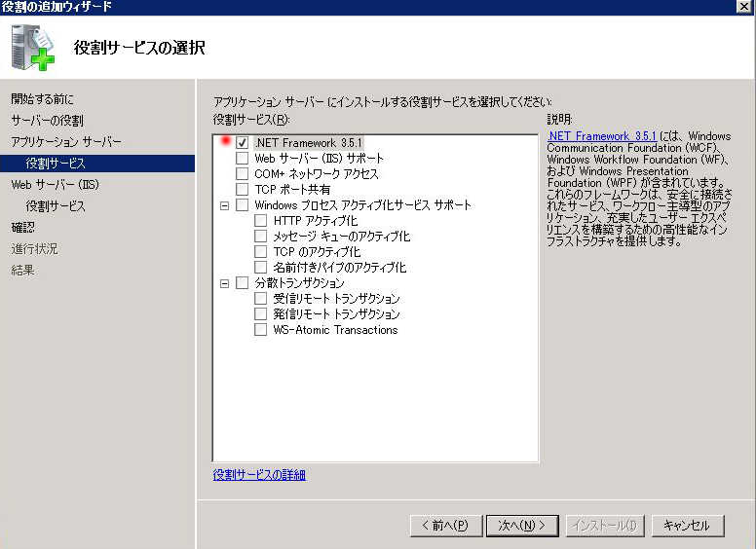Uncheck the .NET Framework 3.5.1 checkbox
756x549 pixels.
click(242, 142)
